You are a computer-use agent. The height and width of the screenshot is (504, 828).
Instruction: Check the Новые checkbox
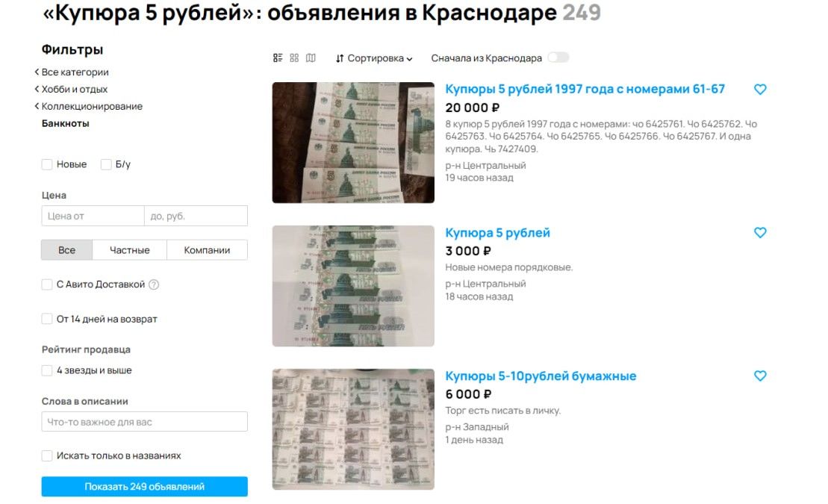[x=47, y=164]
